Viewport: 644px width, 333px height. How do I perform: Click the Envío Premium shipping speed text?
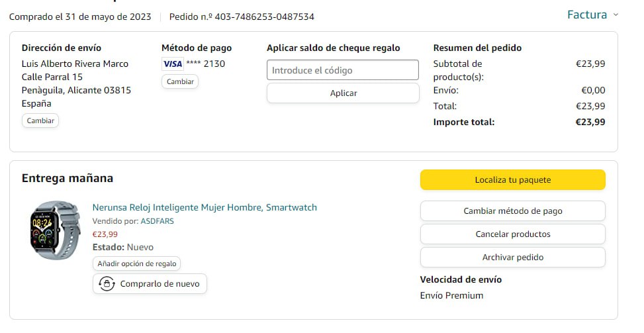coord(451,295)
